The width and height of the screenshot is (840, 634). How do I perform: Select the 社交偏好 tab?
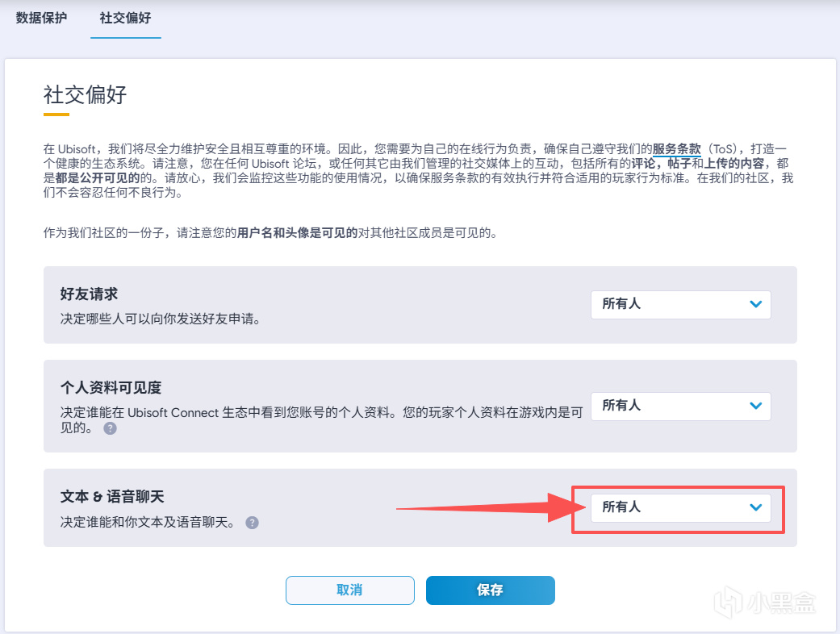(x=125, y=18)
